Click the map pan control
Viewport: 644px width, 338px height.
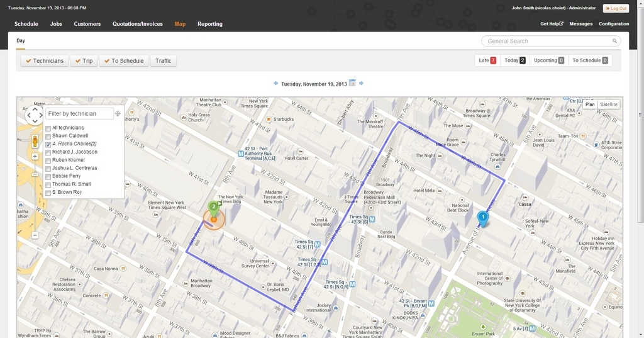(35, 116)
